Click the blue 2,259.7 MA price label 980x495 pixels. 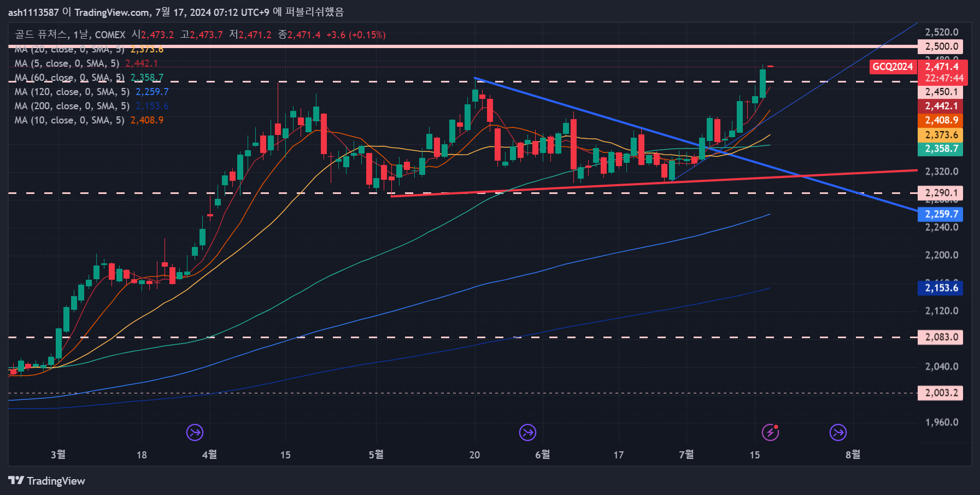(941, 214)
